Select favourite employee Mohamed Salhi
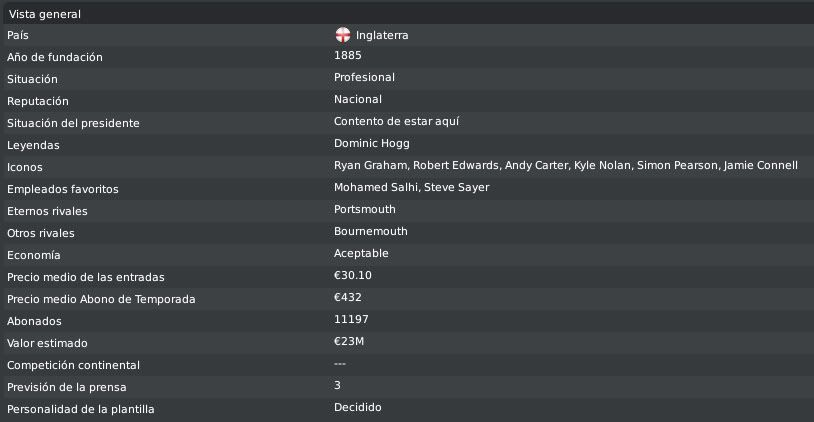Screen dimensions: 814x422 [x=375, y=187]
